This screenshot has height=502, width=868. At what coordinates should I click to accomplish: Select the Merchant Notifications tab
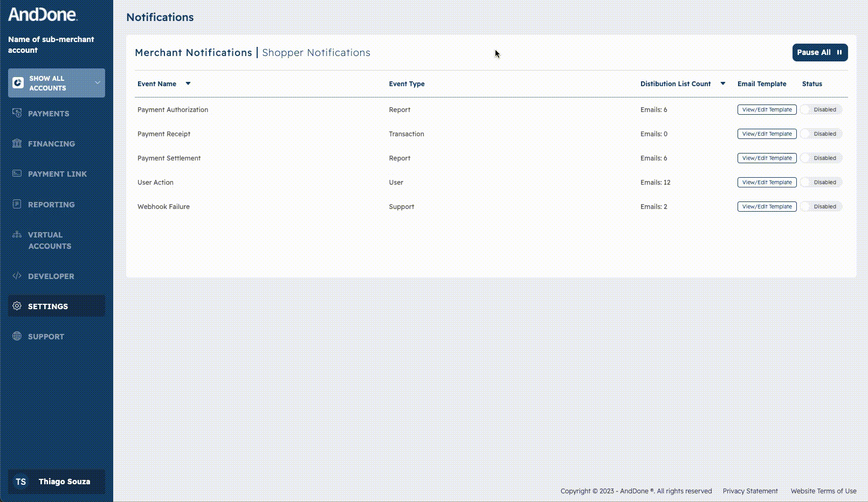point(193,53)
